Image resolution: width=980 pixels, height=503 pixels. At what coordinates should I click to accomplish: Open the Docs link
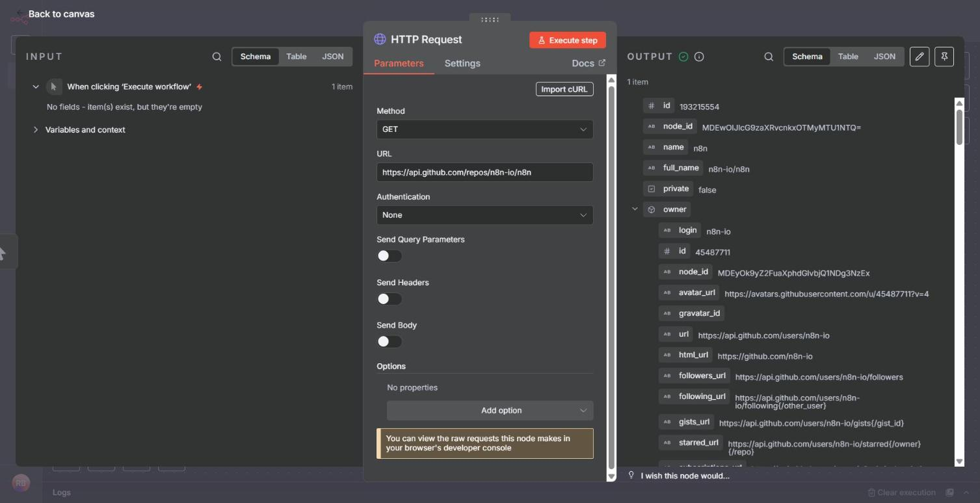(589, 63)
